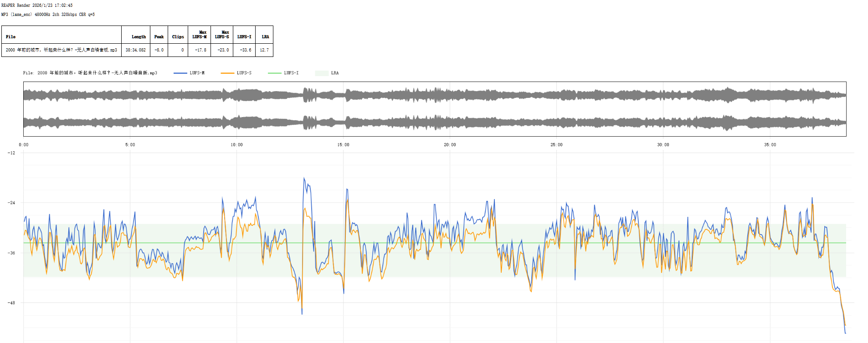The image size is (868, 343).
Task: Click the 38:34.082 length value
Action: (x=136, y=50)
